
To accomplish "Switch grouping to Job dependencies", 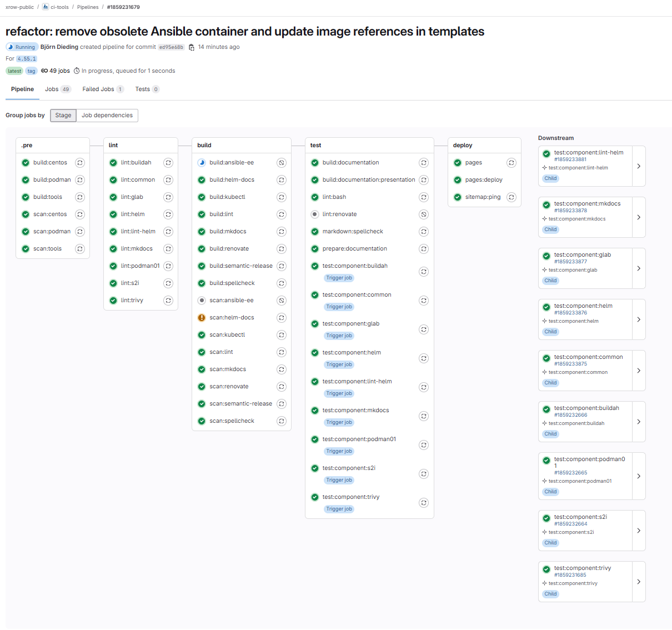I will click(x=107, y=116).
